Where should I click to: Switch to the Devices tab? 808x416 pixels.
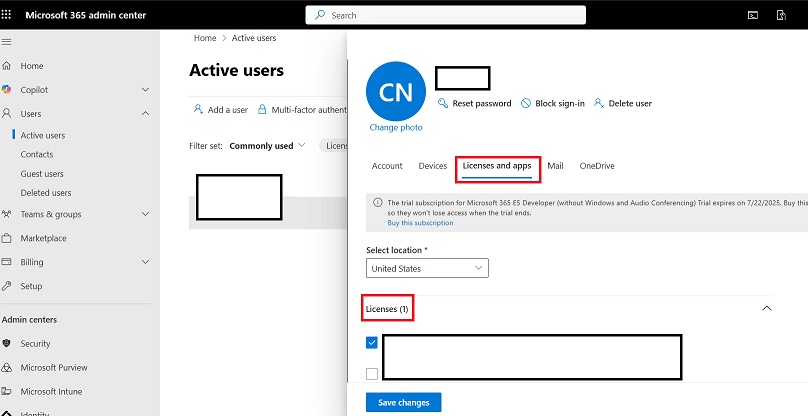(433, 166)
